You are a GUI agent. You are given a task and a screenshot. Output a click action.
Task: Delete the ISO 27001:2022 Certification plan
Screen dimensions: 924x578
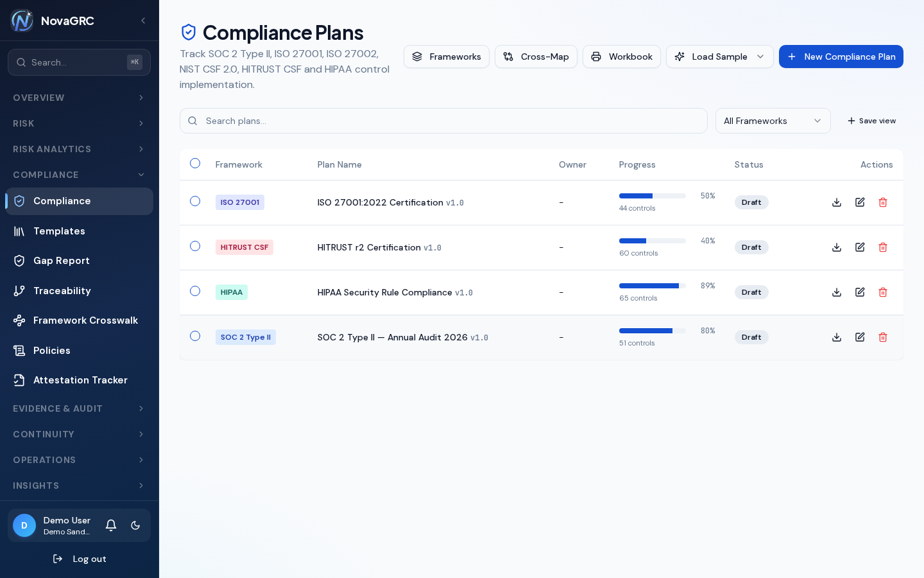click(883, 202)
